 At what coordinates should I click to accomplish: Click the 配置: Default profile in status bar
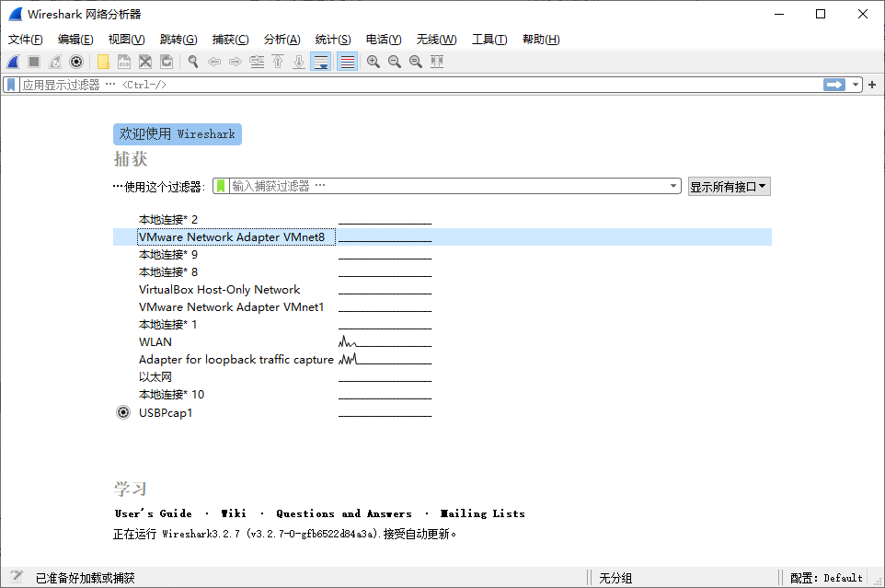[x=826, y=578]
